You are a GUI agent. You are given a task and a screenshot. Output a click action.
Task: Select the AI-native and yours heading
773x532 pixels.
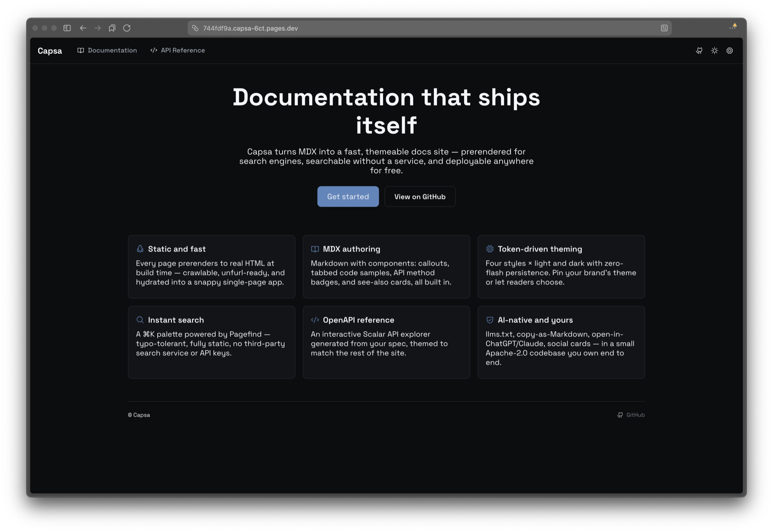(535, 320)
